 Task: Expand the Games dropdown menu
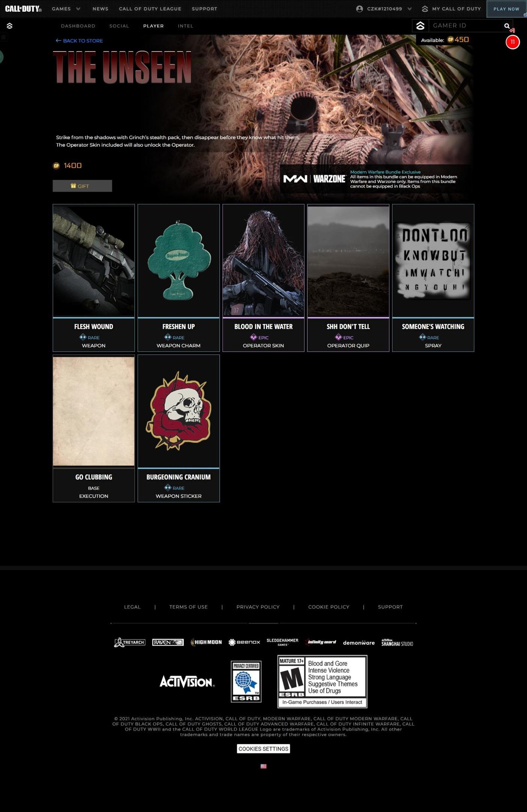(x=66, y=9)
